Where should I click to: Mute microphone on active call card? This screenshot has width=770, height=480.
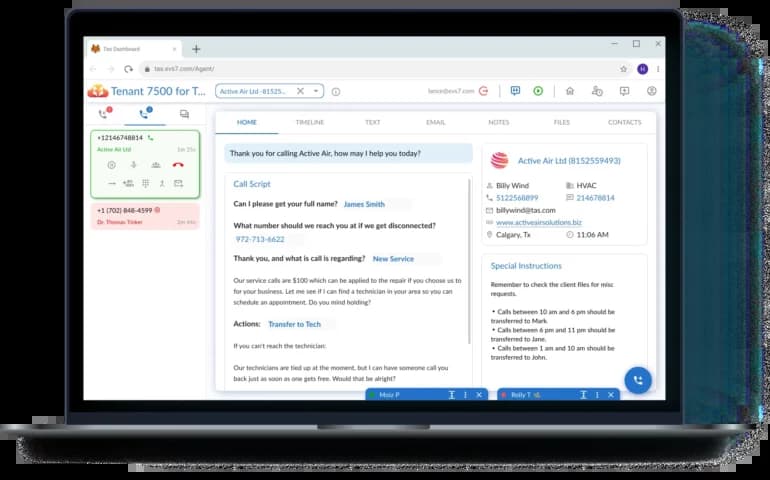134,165
